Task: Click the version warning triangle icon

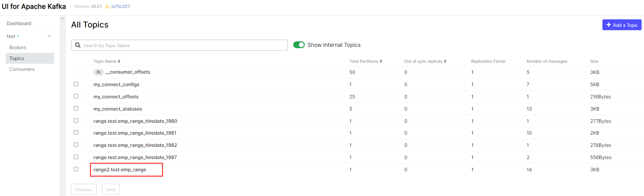Action: pyautogui.click(x=107, y=6)
